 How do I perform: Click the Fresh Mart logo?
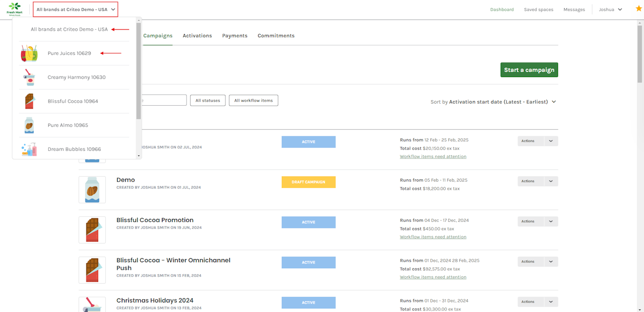(x=15, y=9)
